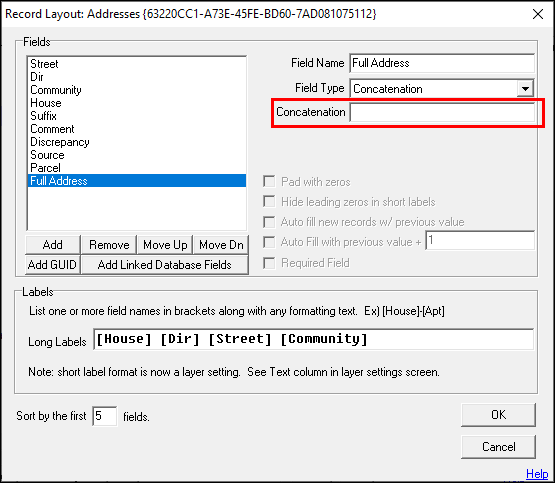Open the Field Type dropdown arrow

click(x=525, y=88)
